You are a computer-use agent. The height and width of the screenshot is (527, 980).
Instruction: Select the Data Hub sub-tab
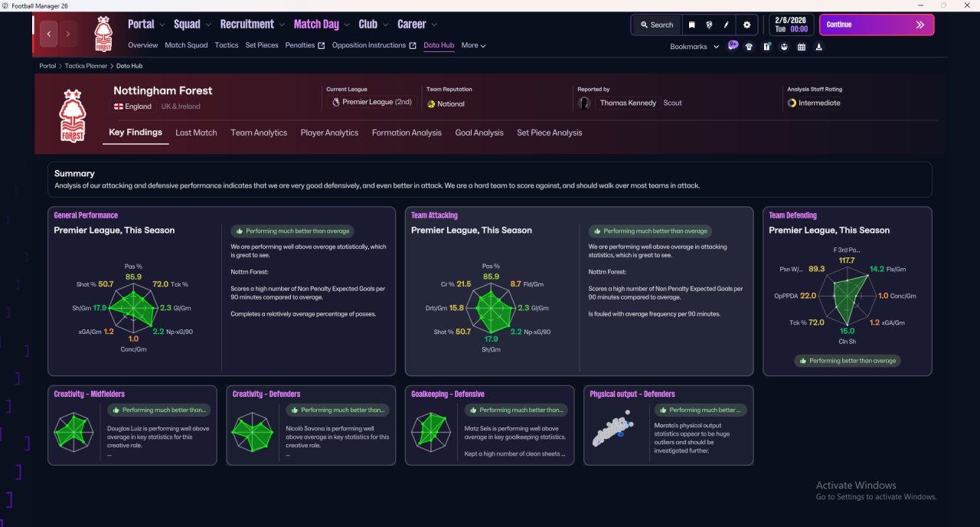click(439, 45)
